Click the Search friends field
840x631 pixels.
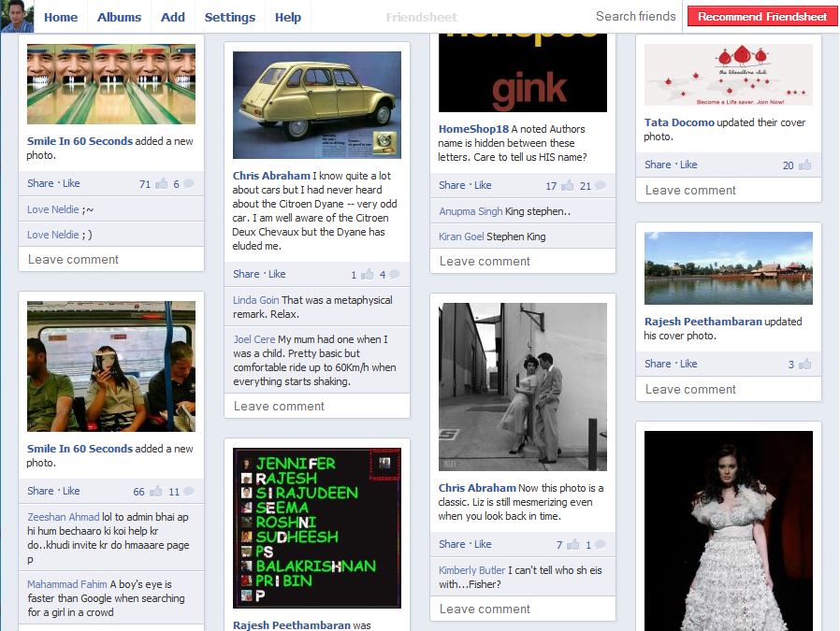(635, 17)
